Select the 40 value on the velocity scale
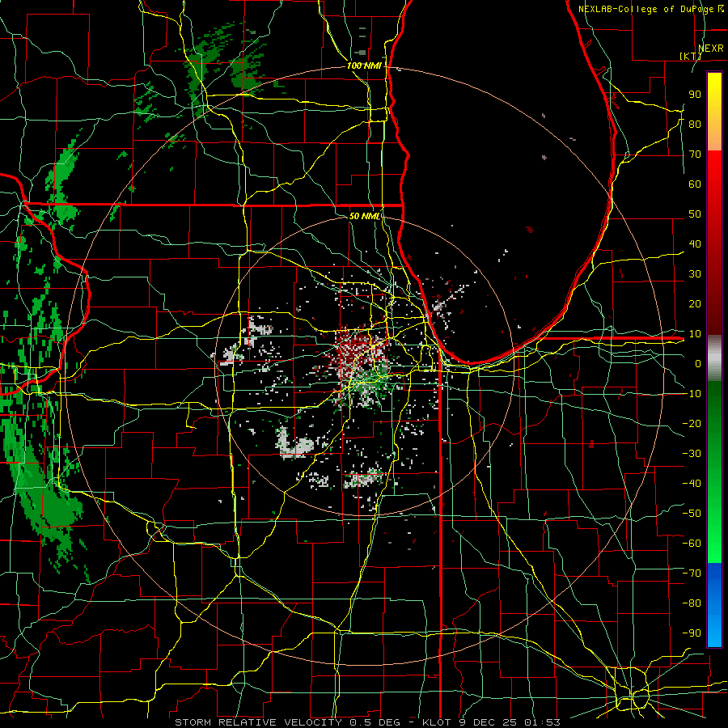Screen dimensions: 728x728 point(695,243)
